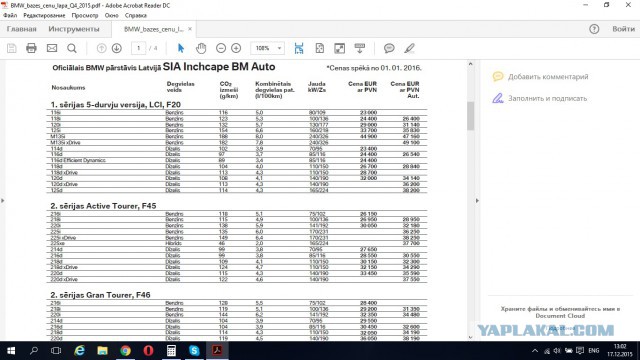Open the Файл menu
640x360 pixels.
click(10, 16)
